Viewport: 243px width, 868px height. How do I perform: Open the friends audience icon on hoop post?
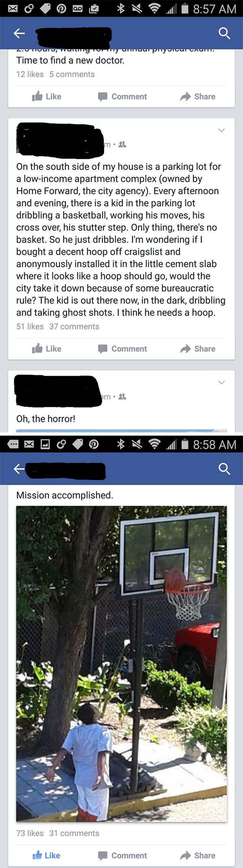click(122, 144)
